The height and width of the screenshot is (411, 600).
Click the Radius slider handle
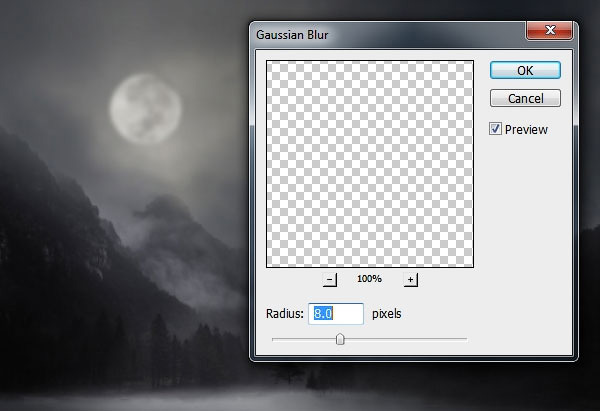[340, 339]
